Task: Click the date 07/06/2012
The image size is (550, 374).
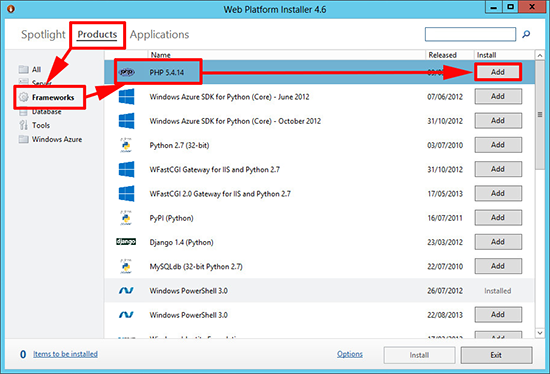Action: click(x=445, y=96)
